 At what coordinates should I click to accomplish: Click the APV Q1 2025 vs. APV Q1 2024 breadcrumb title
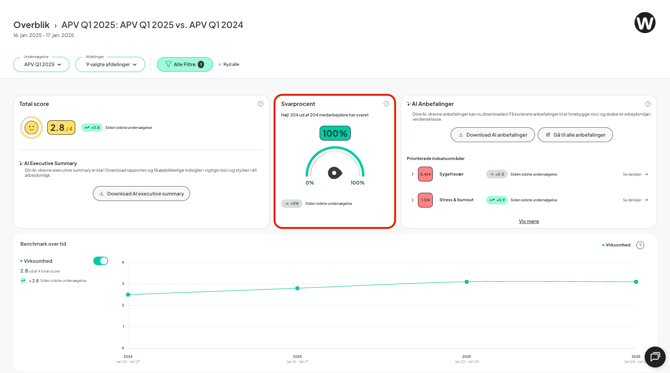(152, 25)
